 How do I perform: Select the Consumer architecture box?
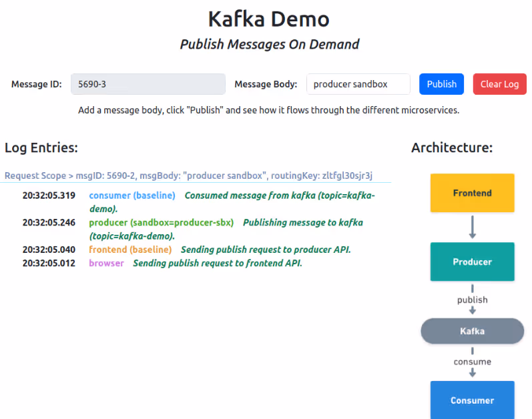(473, 400)
